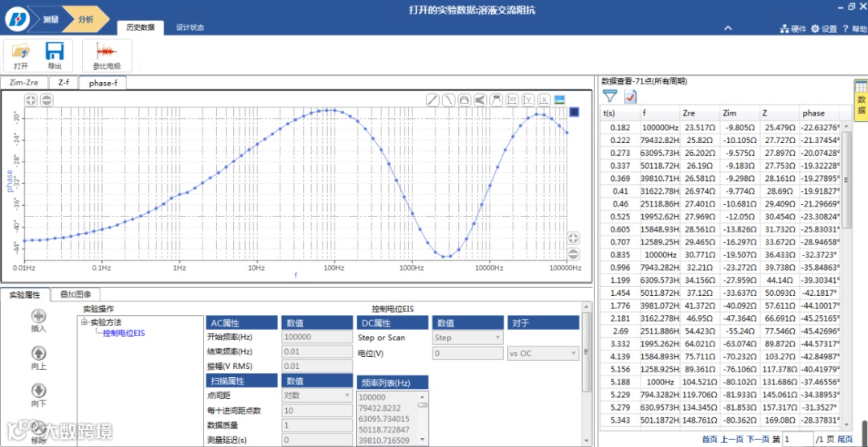Image resolution: width=868 pixels, height=447 pixels.
Task: Click the 向下 move down icon
Action: tap(39, 391)
